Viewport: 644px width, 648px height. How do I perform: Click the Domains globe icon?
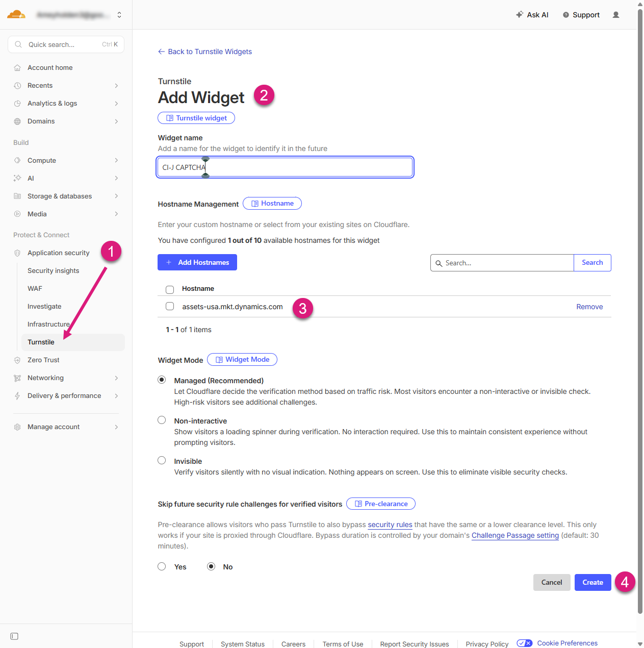(x=17, y=121)
